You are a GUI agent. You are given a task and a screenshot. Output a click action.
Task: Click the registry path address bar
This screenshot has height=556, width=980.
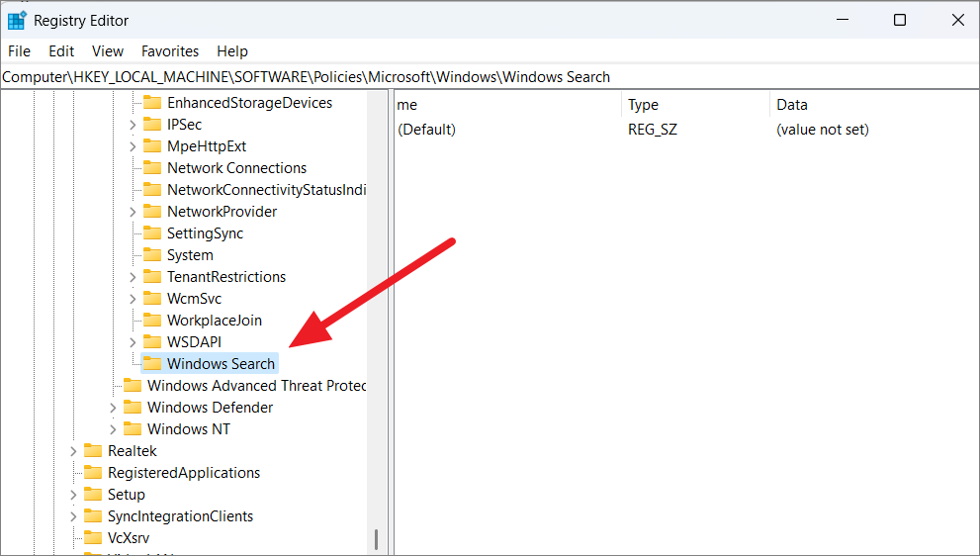coord(490,77)
